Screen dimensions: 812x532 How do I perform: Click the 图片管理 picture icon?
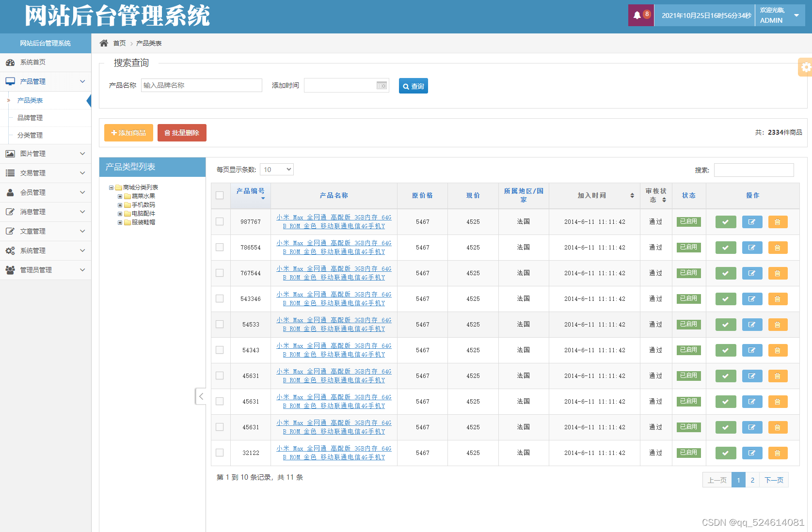pos(10,154)
